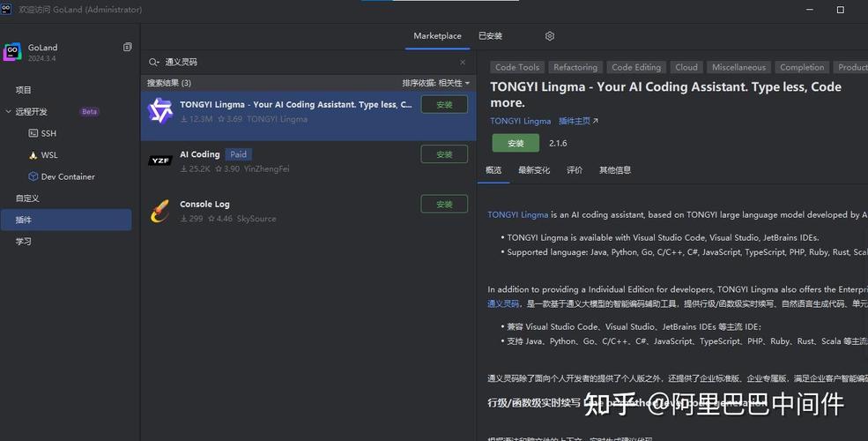
Task: Click the 4.46 rating of Console Log
Action: click(220, 219)
